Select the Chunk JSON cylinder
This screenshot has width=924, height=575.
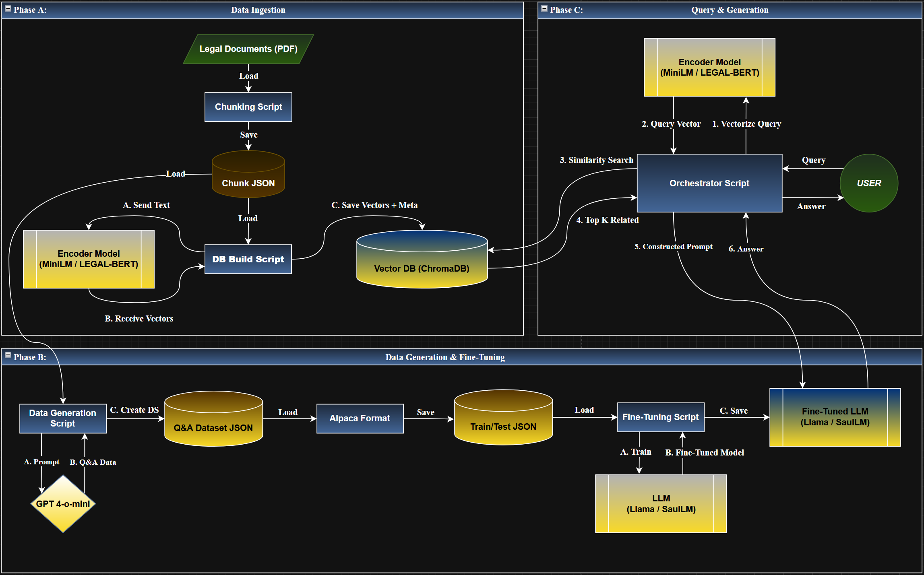point(248,174)
